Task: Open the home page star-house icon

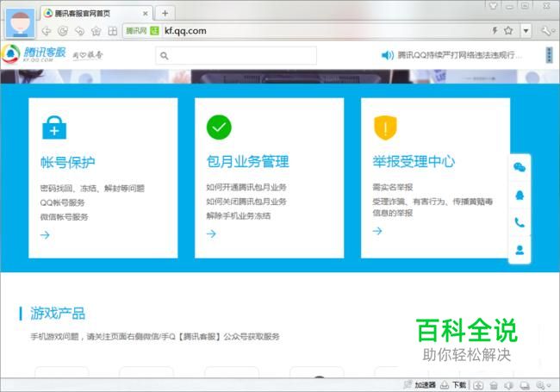Action: click(96, 31)
